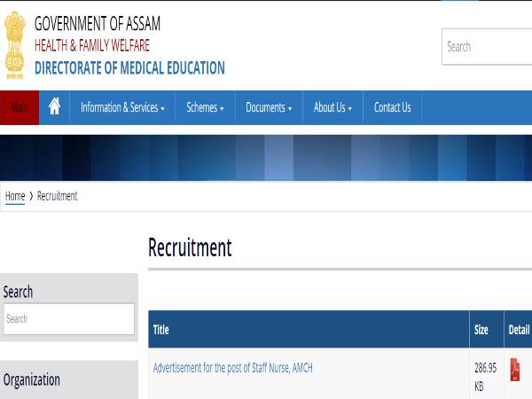This screenshot has width=532, height=399.
Task: Expand the Documents dropdown
Action: (269, 107)
